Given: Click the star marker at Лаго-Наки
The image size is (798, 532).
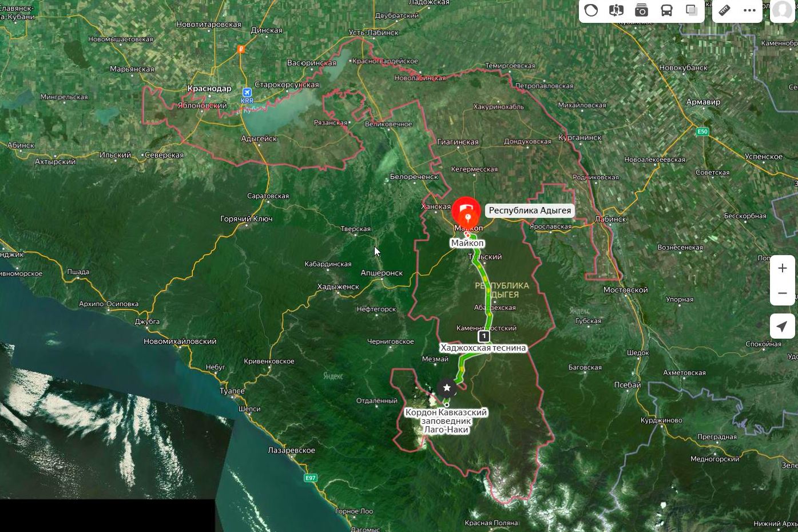Looking at the screenshot, I should [447, 388].
